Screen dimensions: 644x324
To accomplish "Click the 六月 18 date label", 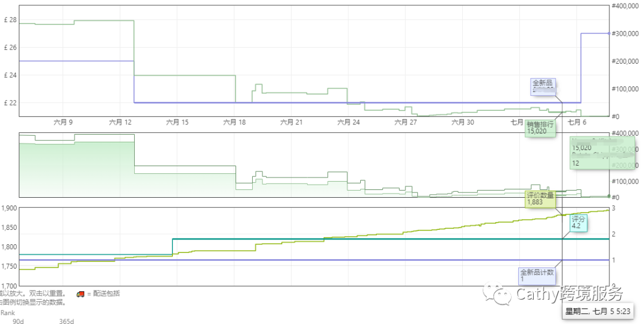I will (x=234, y=122).
